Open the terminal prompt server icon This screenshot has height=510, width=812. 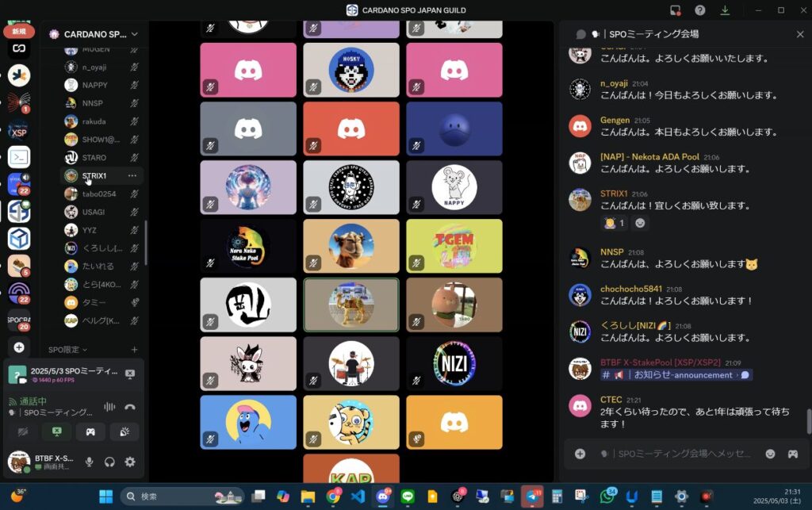pos(19,157)
